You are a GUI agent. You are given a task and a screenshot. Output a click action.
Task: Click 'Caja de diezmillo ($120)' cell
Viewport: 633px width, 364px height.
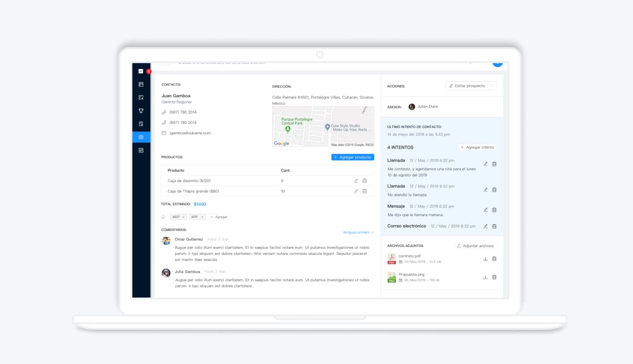tap(189, 181)
